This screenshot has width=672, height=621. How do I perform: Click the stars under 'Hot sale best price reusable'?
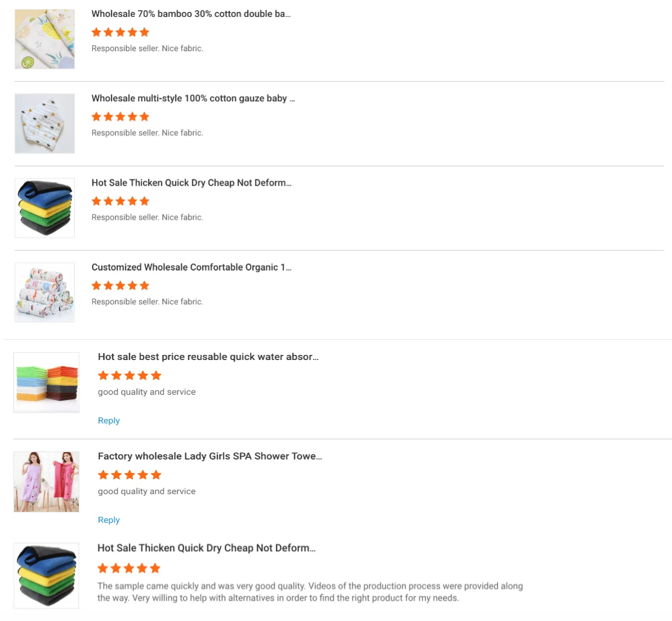click(129, 375)
